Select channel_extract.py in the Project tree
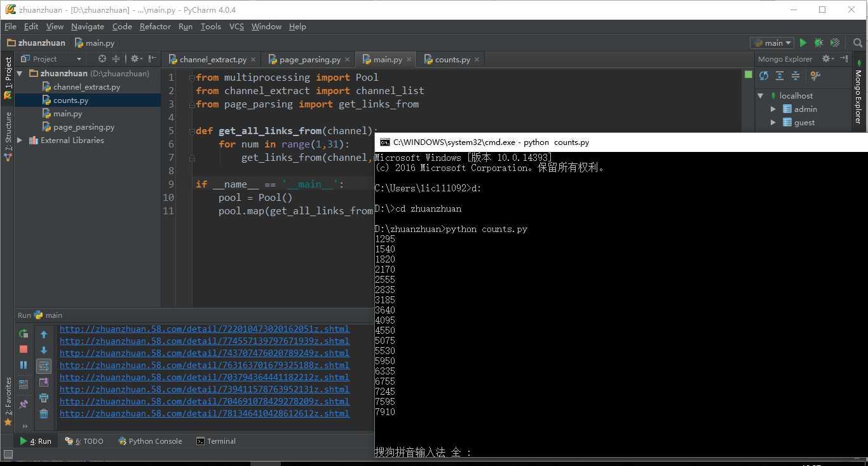The height and width of the screenshot is (466, 868). [x=88, y=86]
